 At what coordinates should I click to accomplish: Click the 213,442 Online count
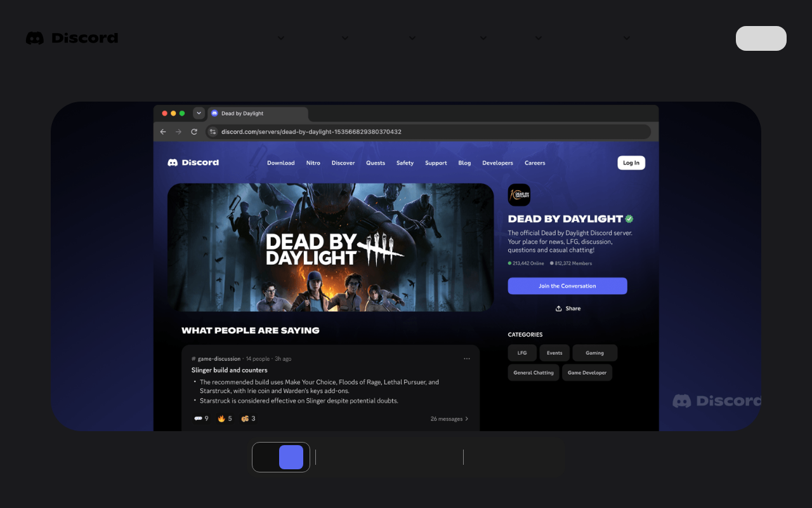click(526, 263)
